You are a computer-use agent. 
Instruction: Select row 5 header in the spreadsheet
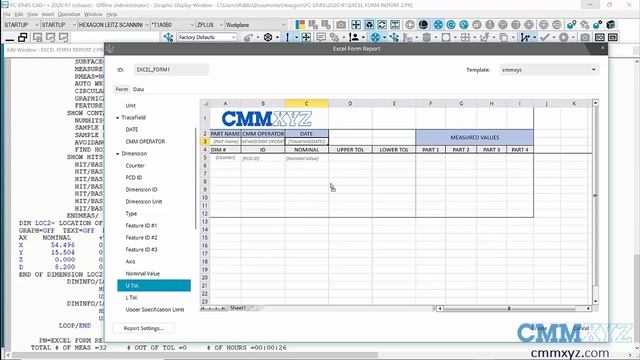coord(205,158)
